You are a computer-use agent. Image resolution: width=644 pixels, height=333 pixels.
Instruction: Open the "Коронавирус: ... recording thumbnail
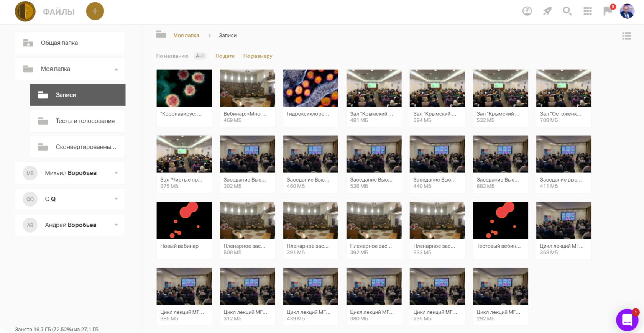[184, 88]
